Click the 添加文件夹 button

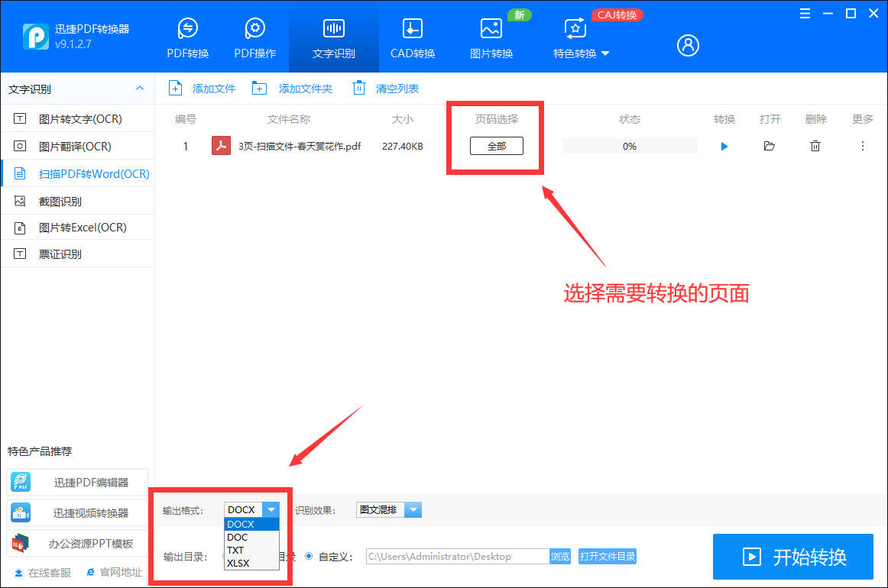pyautogui.click(x=292, y=89)
